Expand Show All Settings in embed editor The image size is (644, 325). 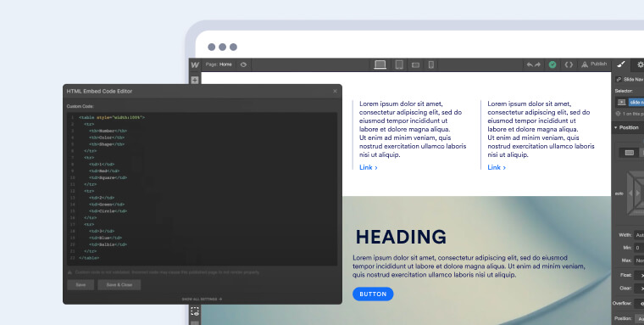tap(202, 299)
